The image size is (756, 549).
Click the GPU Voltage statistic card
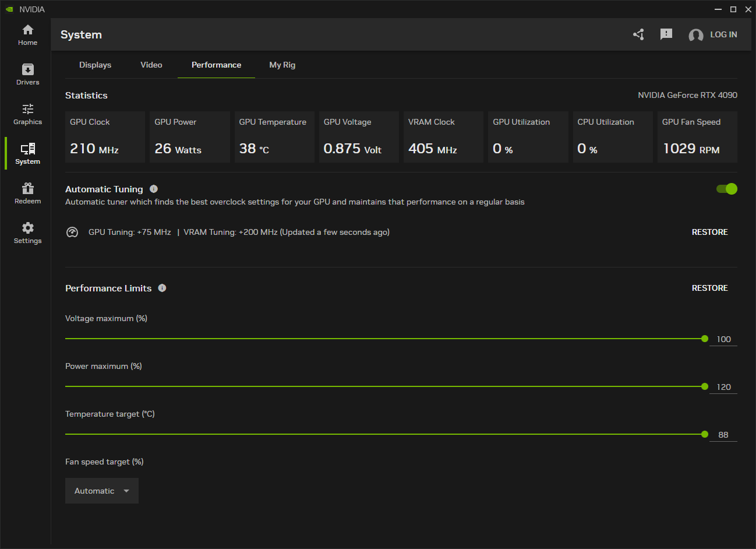359,137
